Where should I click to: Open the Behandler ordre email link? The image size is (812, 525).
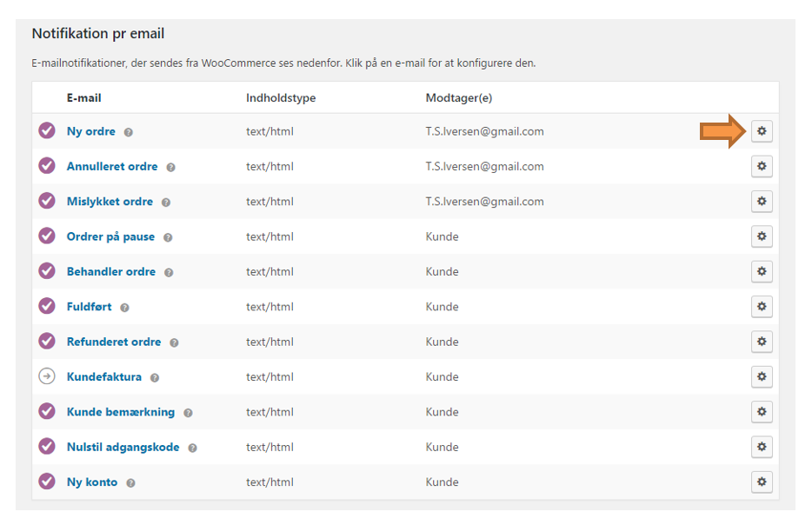point(111,272)
